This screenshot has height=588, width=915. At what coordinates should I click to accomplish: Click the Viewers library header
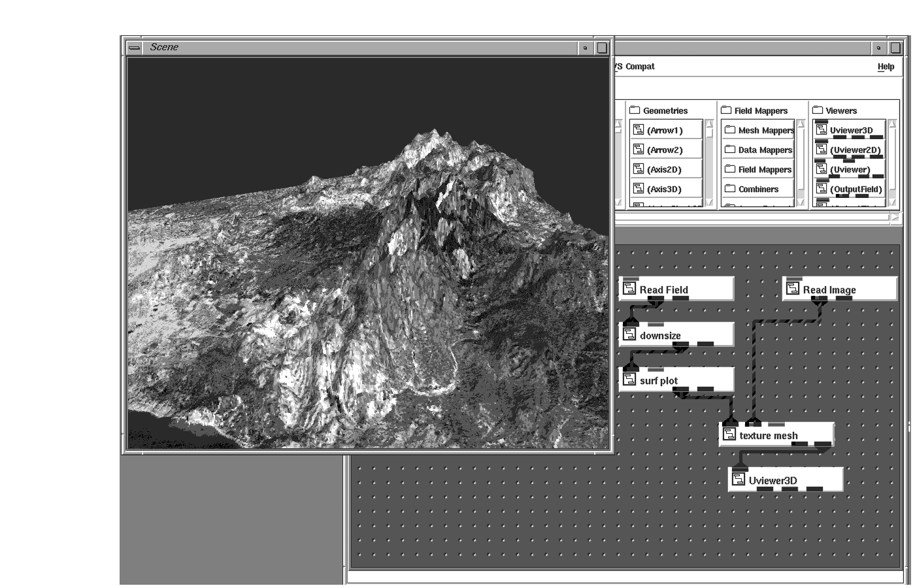pos(840,110)
